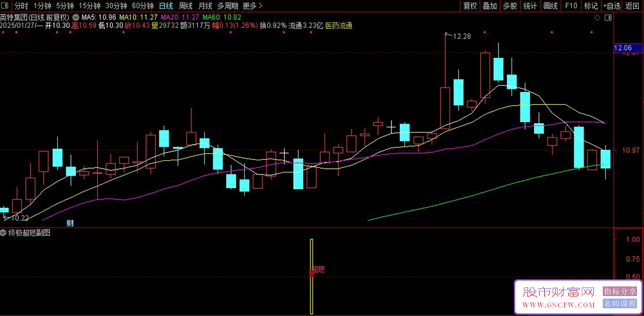Expand the 终极超短副图 indicator menu
This screenshot has height=316, width=644.
pyautogui.click(x=3, y=233)
